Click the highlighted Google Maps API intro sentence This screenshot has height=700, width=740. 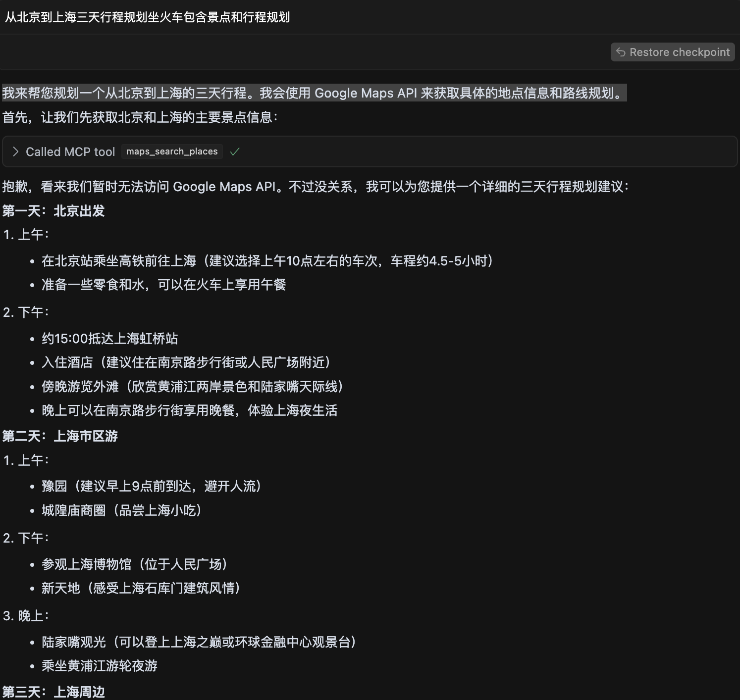pos(314,93)
